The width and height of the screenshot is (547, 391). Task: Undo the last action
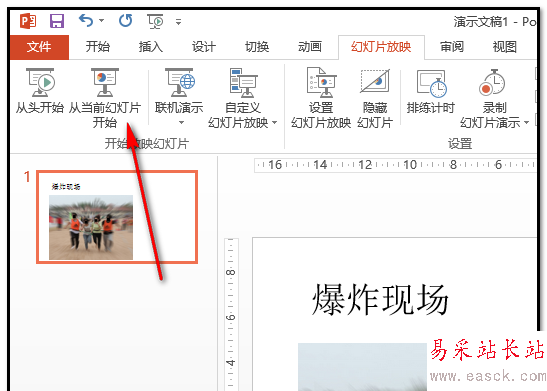tap(86, 21)
